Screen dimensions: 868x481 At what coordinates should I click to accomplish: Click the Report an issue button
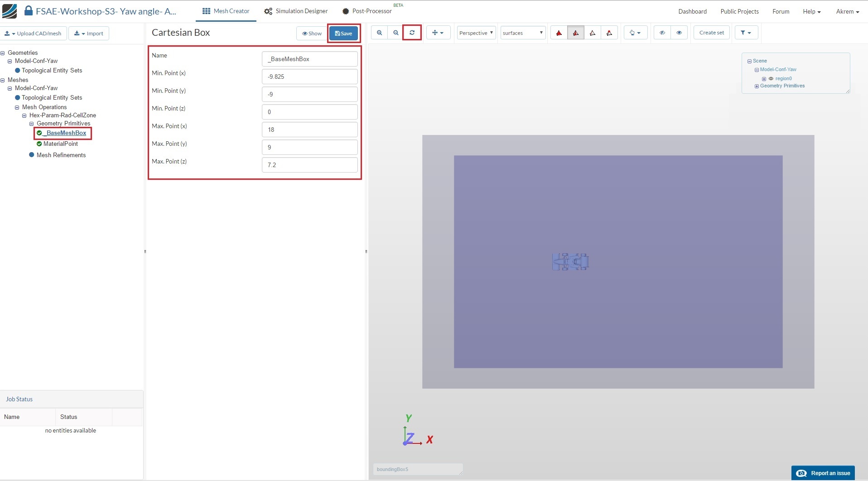(x=823, y=473)
